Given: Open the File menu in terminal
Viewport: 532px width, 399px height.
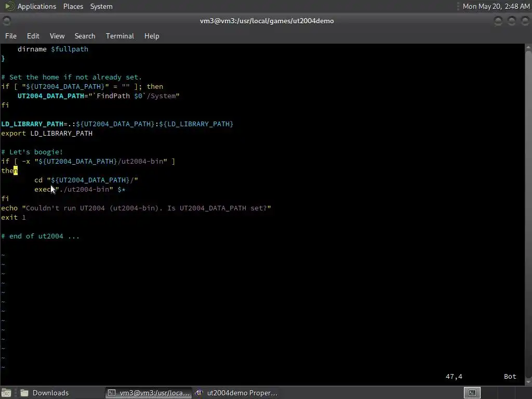Looking at the screenshot, I should coord(11,36).
